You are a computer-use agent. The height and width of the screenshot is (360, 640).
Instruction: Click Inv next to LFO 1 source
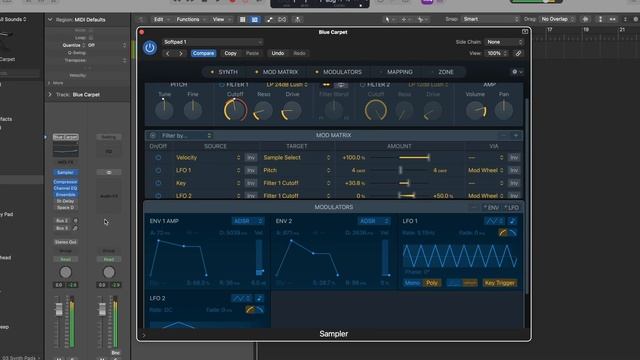tap(251, 170)
